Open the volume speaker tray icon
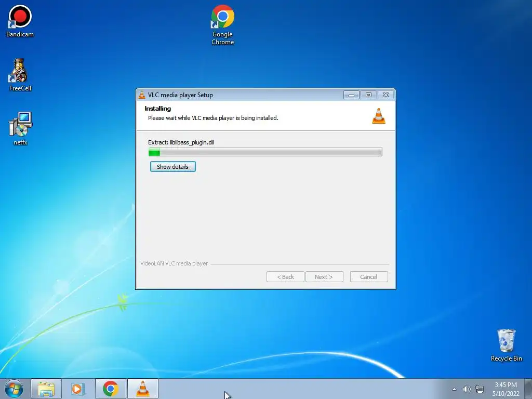The width and height of the screenshot is (532, 399). coord(467,389)
